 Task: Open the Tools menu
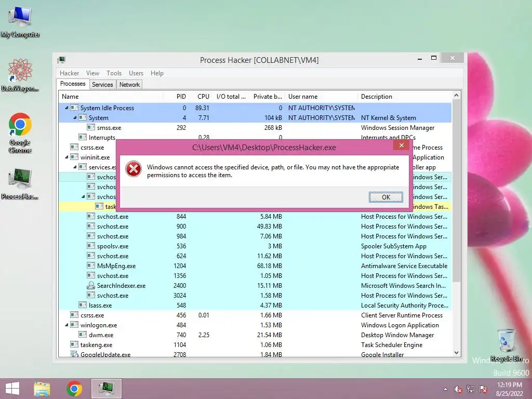coord(114,73)
